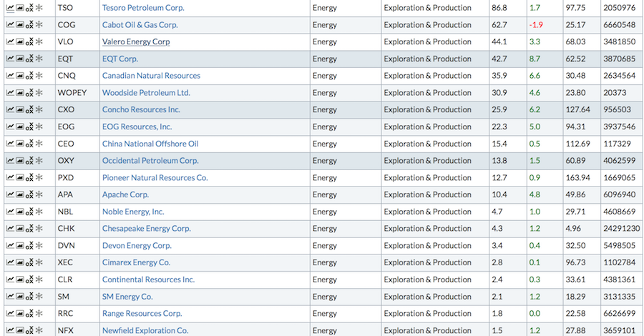Screen dimensions: 644x336
Task: Open the line chart icon for VLO
Action: (x=10, y=41)
